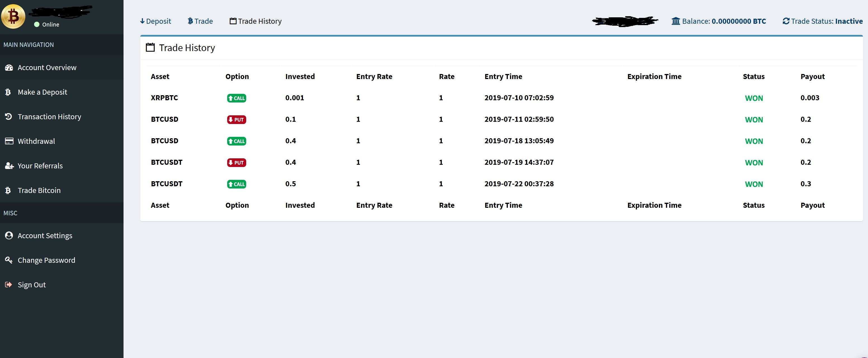Click the Trade Status refresh icon
The image size is (868, 358).
coord(786,21)
